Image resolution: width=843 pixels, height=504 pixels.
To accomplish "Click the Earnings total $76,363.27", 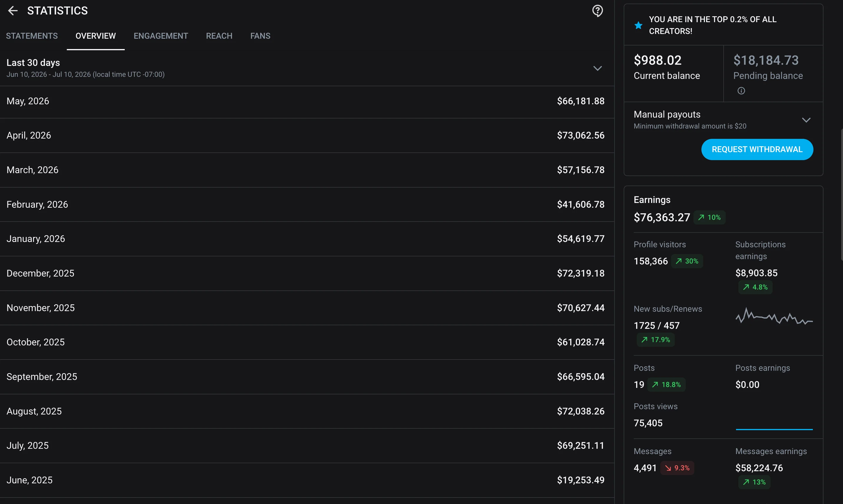I will (x=662, y=217).
